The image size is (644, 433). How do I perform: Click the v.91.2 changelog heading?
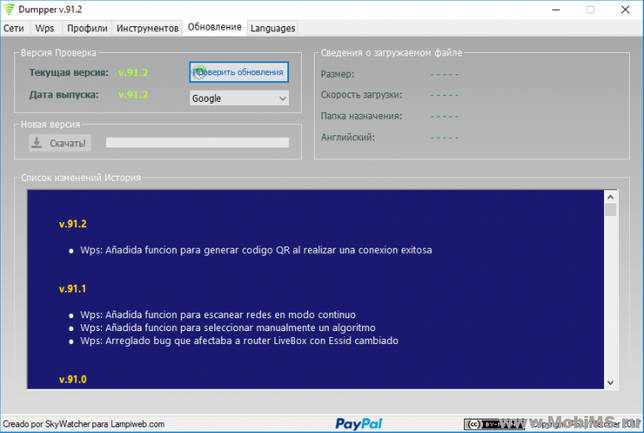coord(73,224)
